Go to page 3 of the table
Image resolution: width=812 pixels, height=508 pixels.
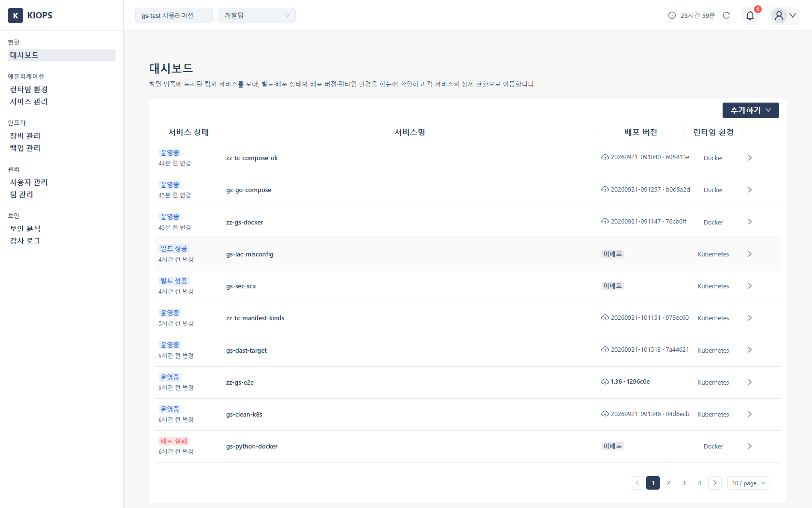(684, 483)
